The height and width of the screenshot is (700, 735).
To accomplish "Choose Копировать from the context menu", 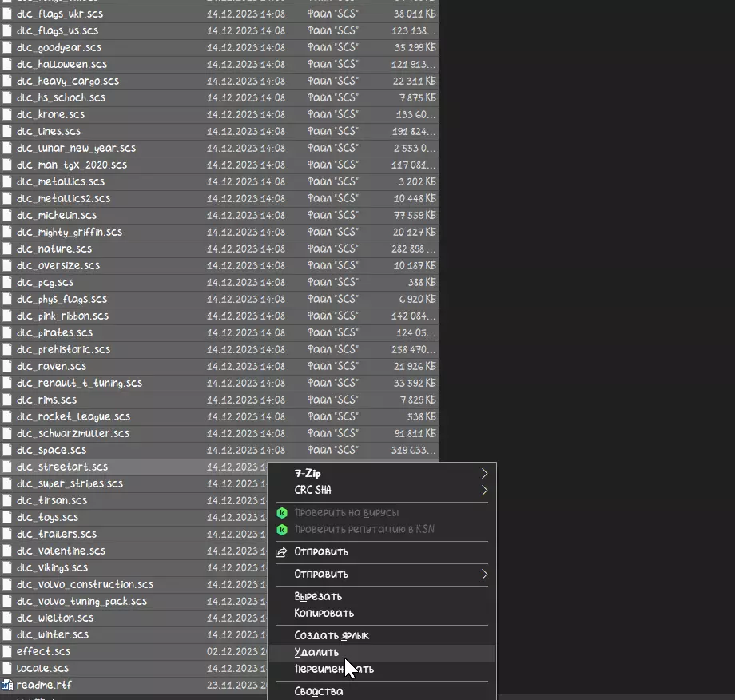I will [382, 613].
